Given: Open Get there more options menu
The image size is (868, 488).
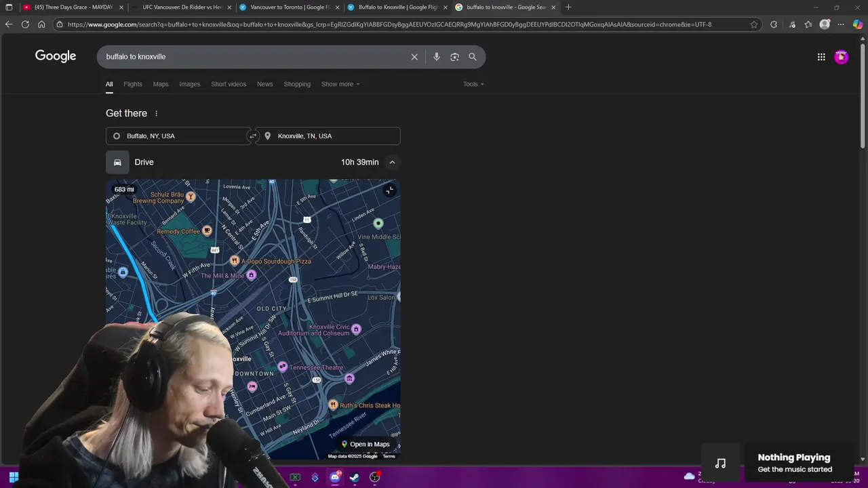Looking at the screenshot, I should coord(156,113).
